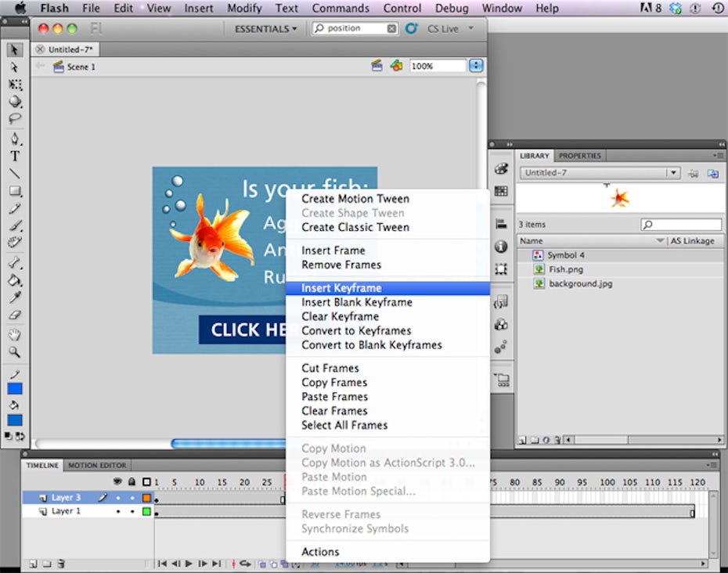Toggle outline view of Layer 1
The width and height of the screenshot is (728, 573).
tap(146, 511)
